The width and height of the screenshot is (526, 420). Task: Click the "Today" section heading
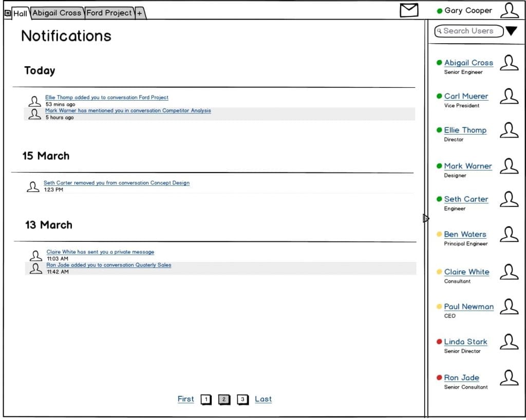click(x=40, y=71)
